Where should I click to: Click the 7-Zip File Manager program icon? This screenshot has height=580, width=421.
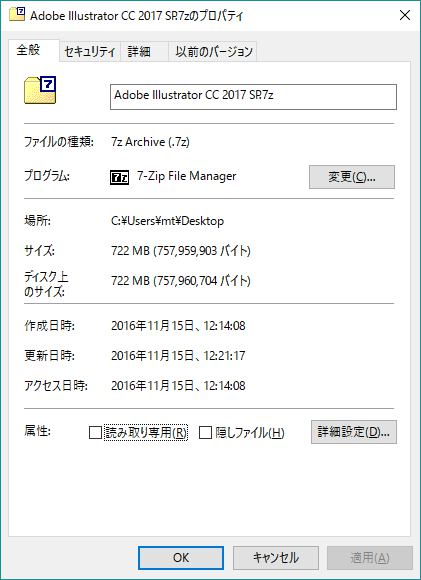coord(119,177)
